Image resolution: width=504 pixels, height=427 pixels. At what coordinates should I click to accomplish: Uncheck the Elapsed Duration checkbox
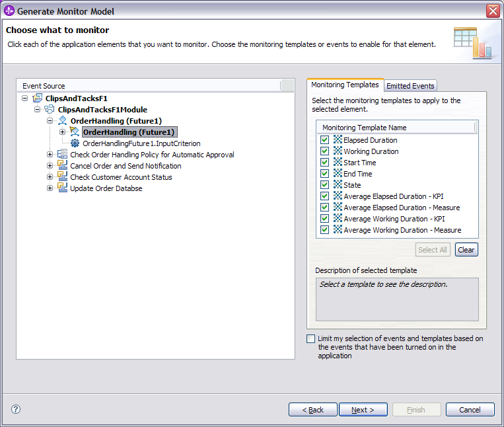(324, 140)
